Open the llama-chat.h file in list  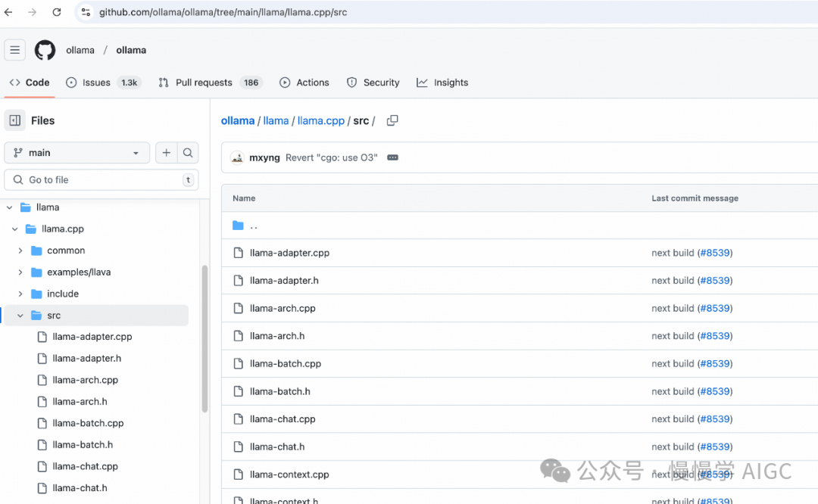click(x=277, y=446)
